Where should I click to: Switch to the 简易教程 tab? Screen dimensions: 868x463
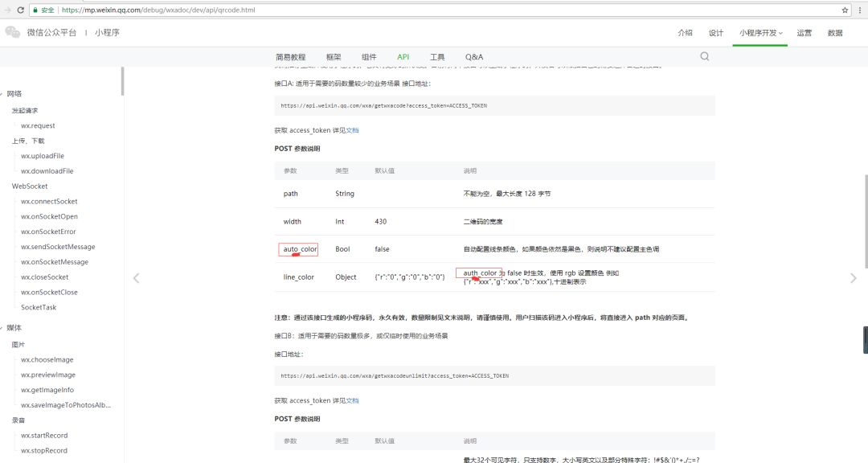(291, 57)
